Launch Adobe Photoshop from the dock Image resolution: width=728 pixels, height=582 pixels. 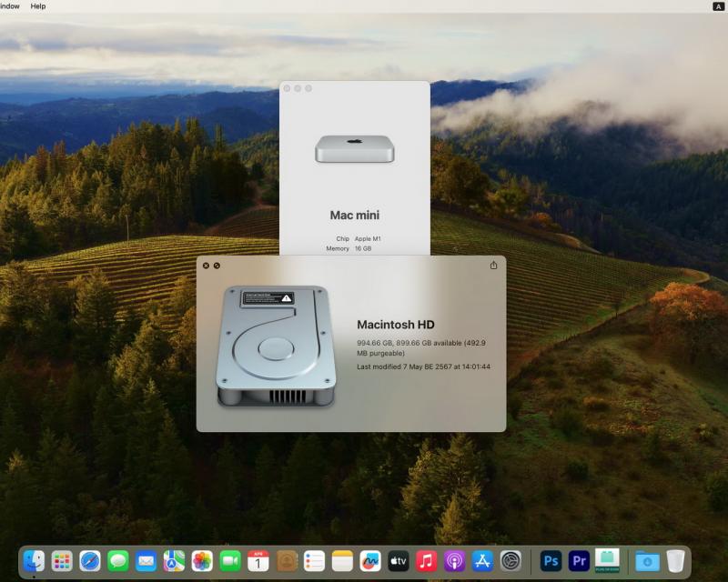551,561
